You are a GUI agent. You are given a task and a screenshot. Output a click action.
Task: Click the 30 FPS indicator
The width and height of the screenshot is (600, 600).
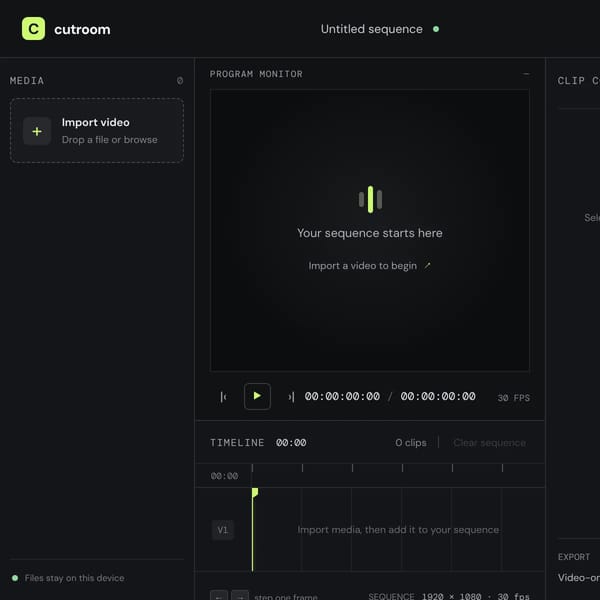tap(514, 398)
